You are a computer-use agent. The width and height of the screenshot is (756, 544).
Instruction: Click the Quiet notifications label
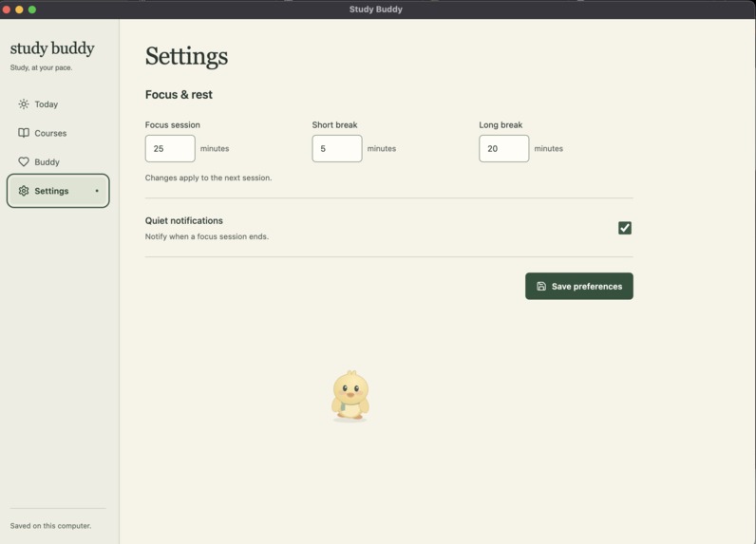(x=184, y=220)
